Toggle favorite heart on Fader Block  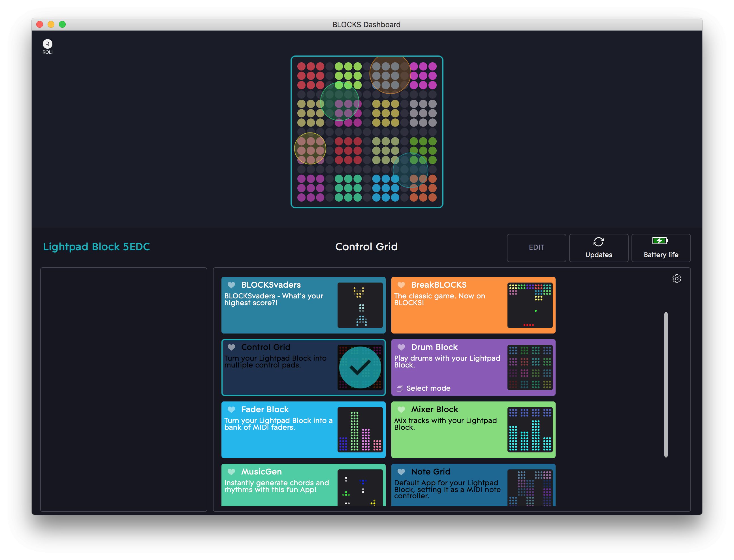click(231, 409)
